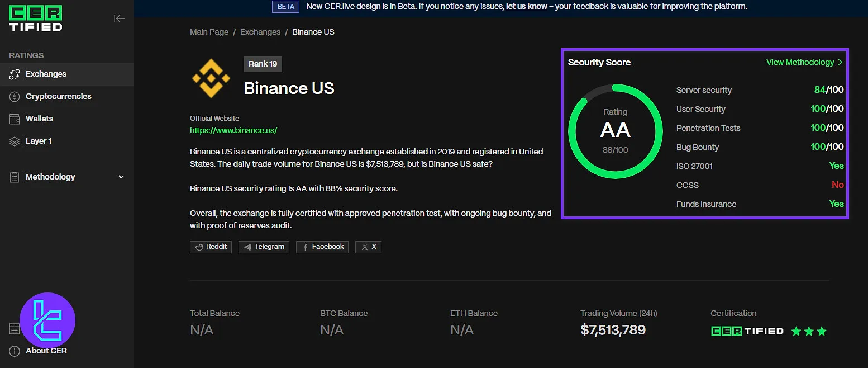Viewport: 868px width, 368px height.
Task: Click the three-star certification rating
Action: pyautogui.click(x=809, y=331)
